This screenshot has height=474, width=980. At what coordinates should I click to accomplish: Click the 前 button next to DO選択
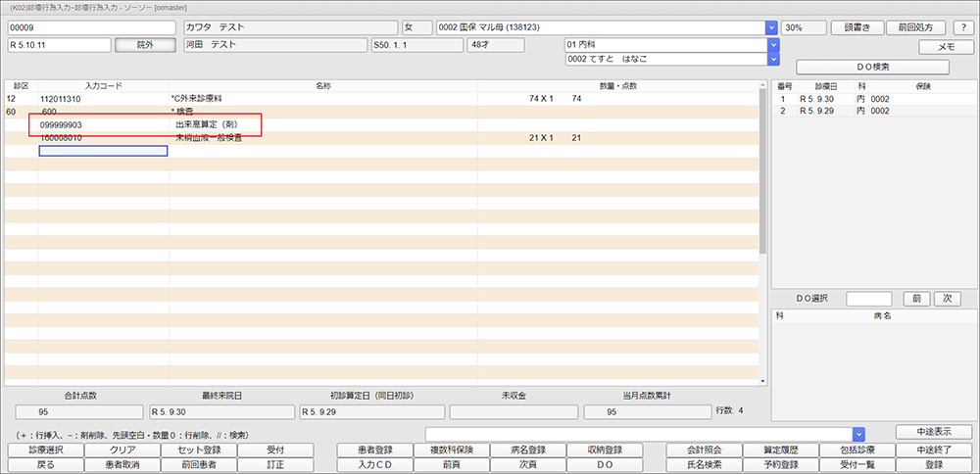tap(913, 299)
